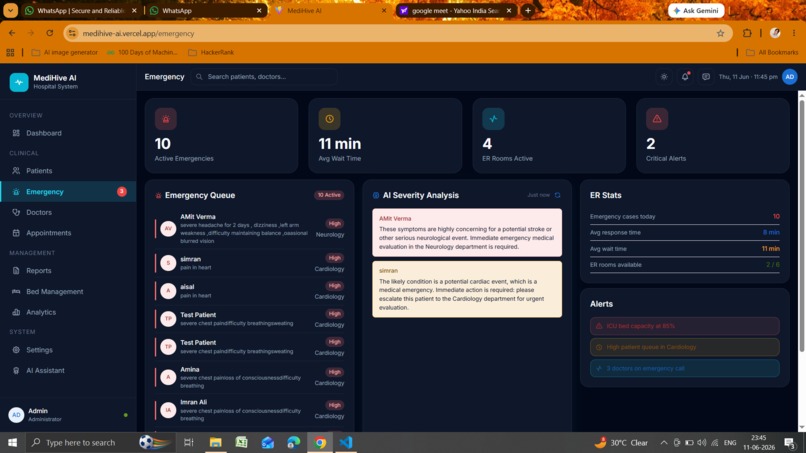Image resolution: width=806 pixels, height=453 pixels.
Task: Bookmark this page with star icon
Action: pyautogui.click(x=720, y=33)
